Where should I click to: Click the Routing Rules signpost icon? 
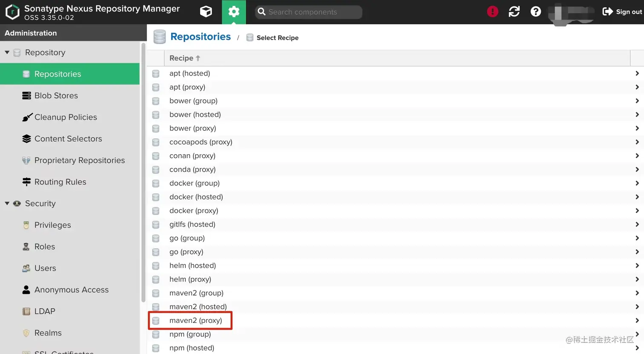click(26, 182)
